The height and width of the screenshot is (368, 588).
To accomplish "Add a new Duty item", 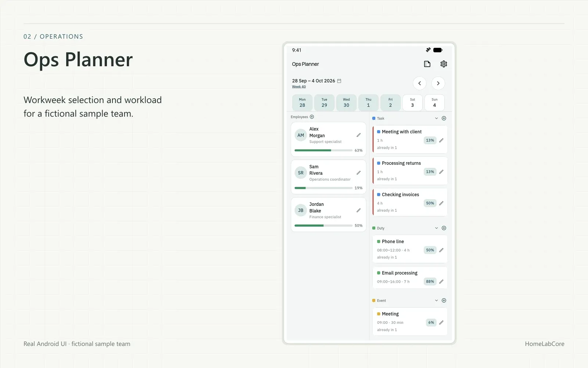I will click(444, 228).
